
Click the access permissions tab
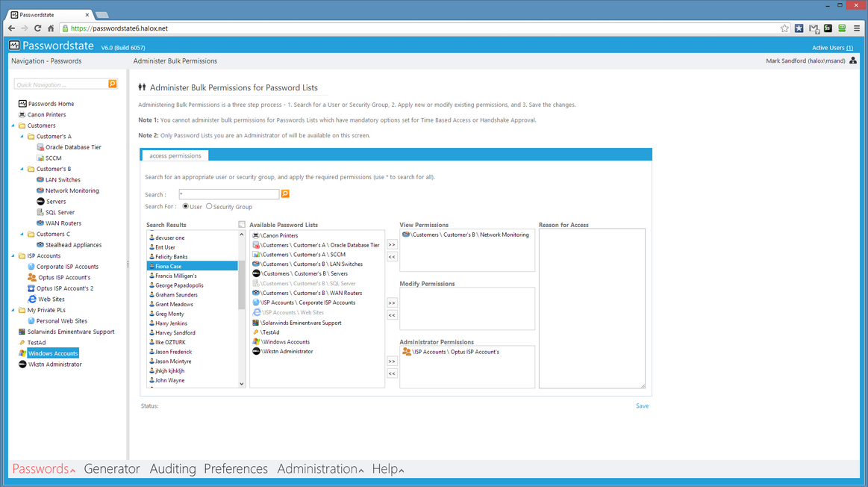tap(175, 155)
